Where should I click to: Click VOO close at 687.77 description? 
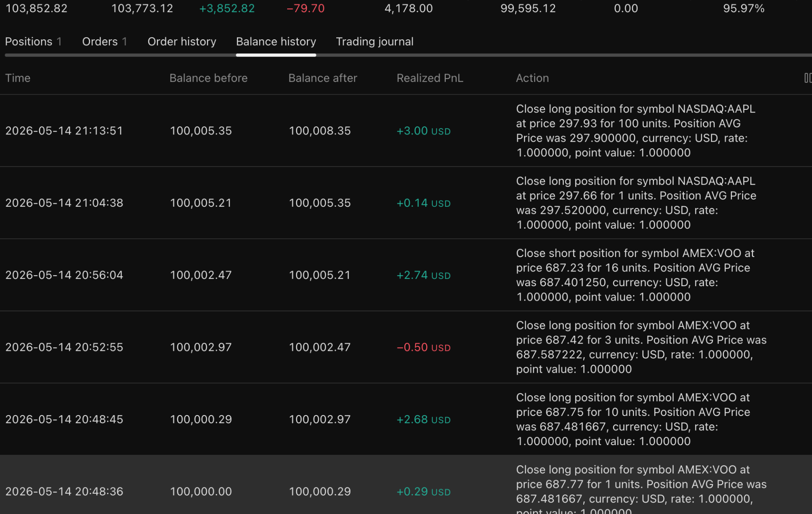[x=642, y=489]
